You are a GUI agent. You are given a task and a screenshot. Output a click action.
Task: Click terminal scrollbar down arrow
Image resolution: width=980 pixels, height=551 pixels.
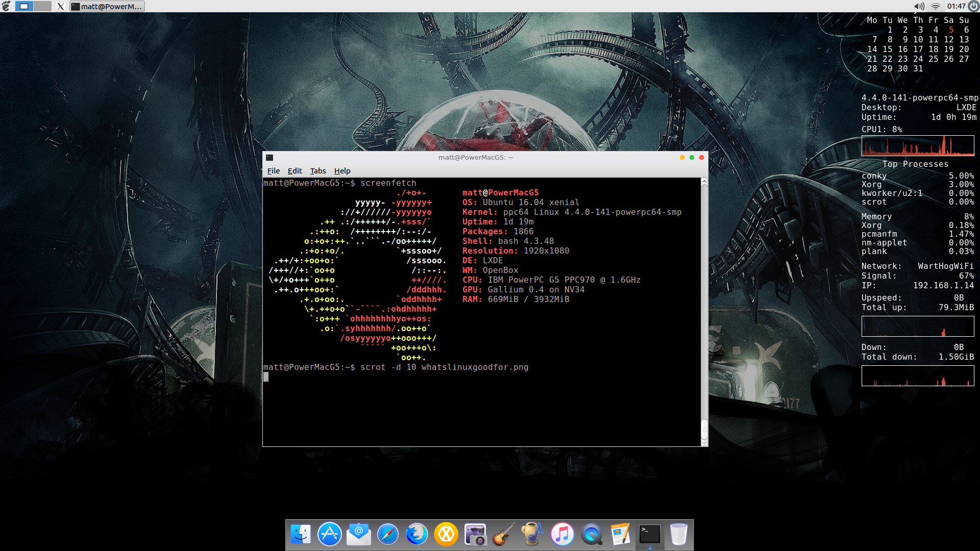pos(704,443)
